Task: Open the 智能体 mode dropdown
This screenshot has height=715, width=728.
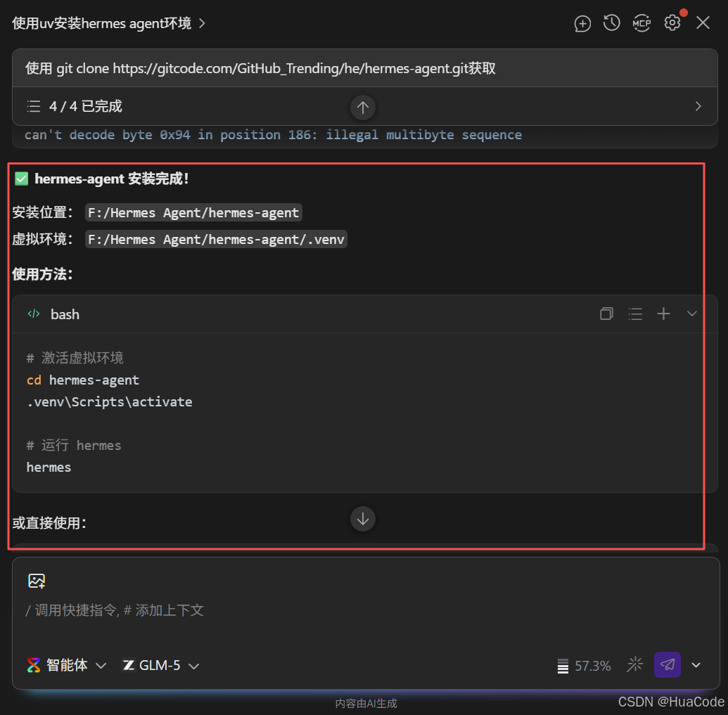Action: coord(67,665)
